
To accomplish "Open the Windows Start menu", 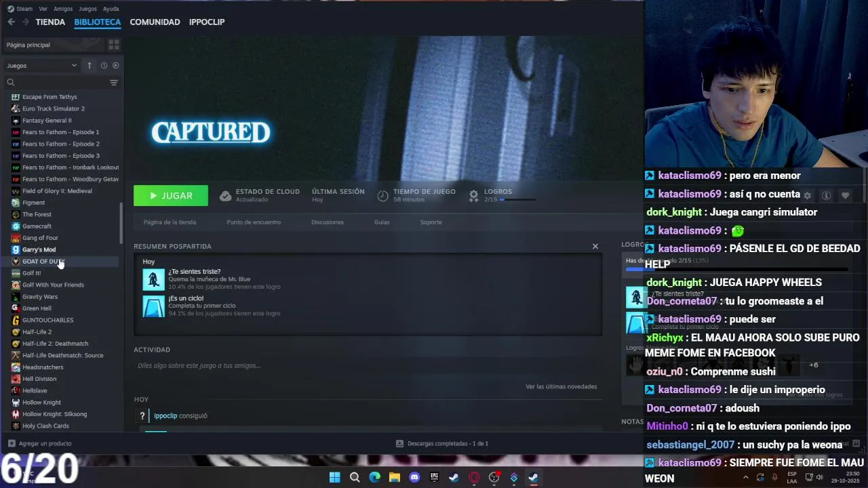I will (334, 477).
